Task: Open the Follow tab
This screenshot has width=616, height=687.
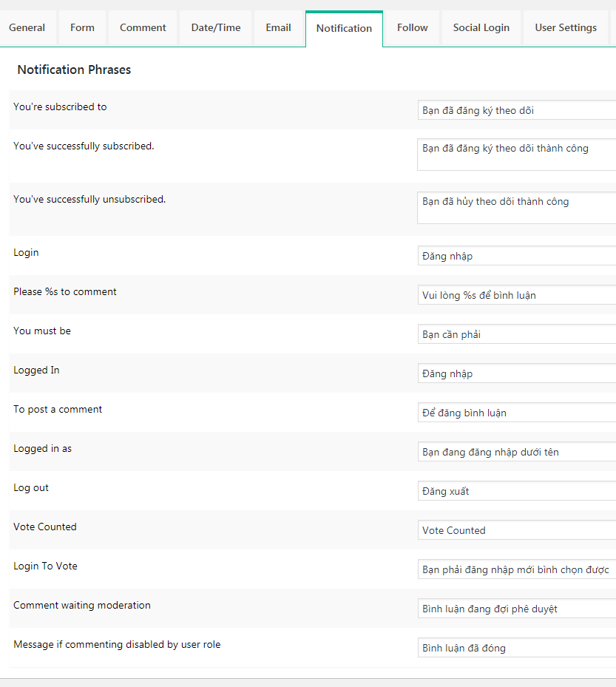Action: (x=412, y=27)
